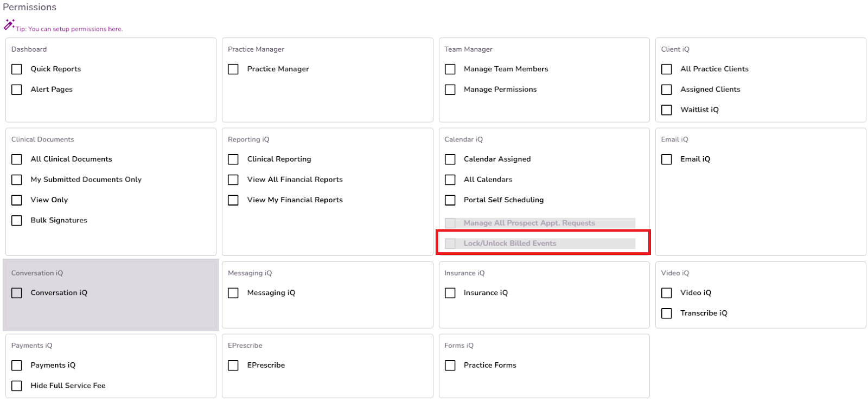This screenshot has width=868, height=410.
Task: Enable the Payments iQ checkbox
Action: point(17,366)
